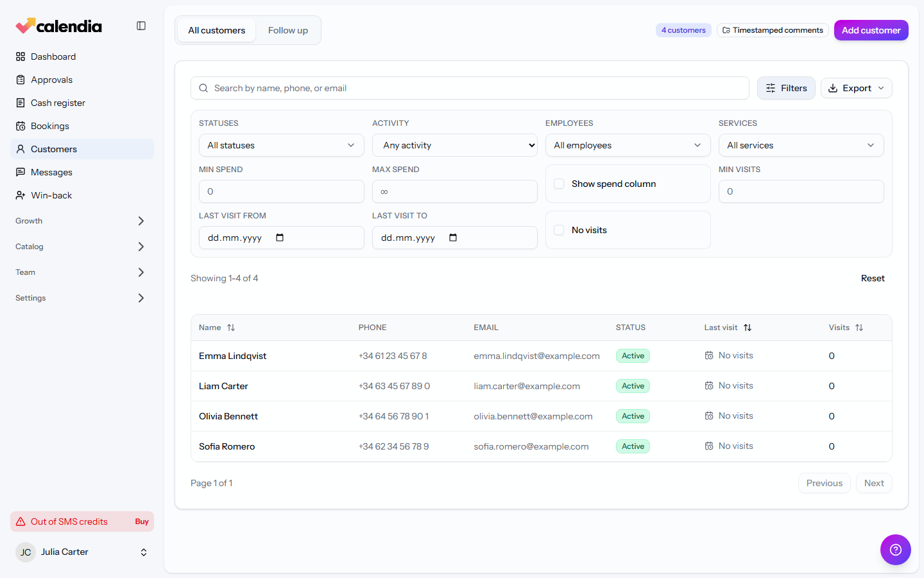This screenshot has height=578, width=924.
Task: Open Last visit to date picker icon
Action: [453, 238]
